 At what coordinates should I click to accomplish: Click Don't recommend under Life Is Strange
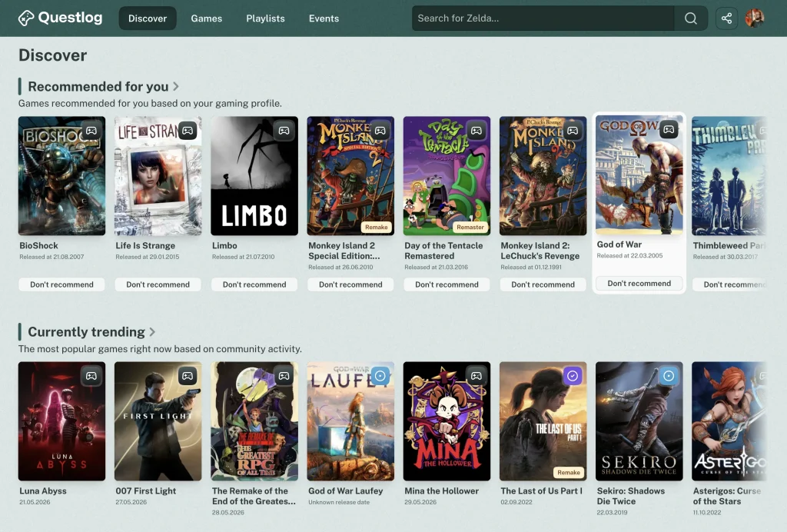click(x=158, y=284)
